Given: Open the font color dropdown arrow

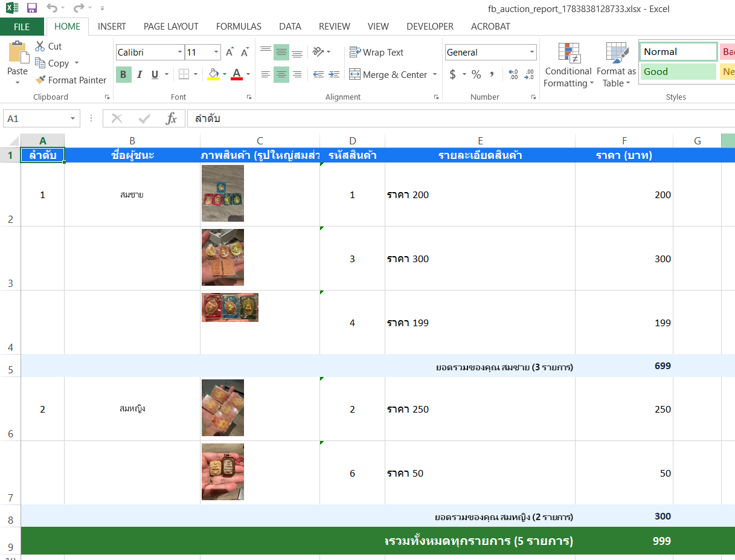Looking at the screenshot, I should point(248,74).
